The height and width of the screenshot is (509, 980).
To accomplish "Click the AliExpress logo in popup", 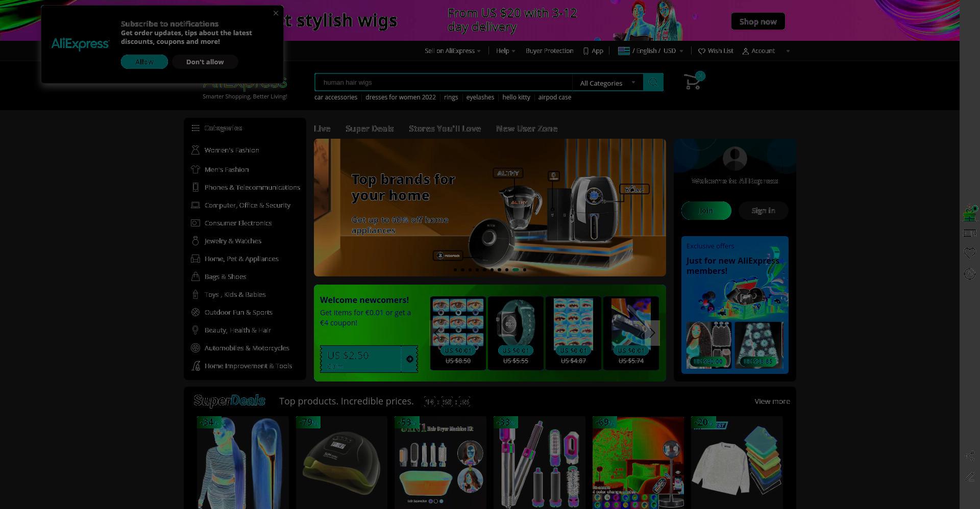I will click(80, 44).
